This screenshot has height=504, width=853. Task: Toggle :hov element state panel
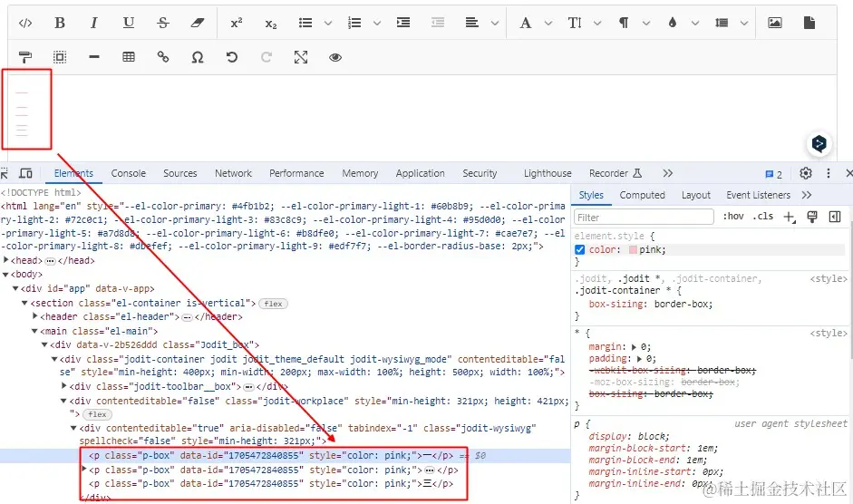click(732, 217)
